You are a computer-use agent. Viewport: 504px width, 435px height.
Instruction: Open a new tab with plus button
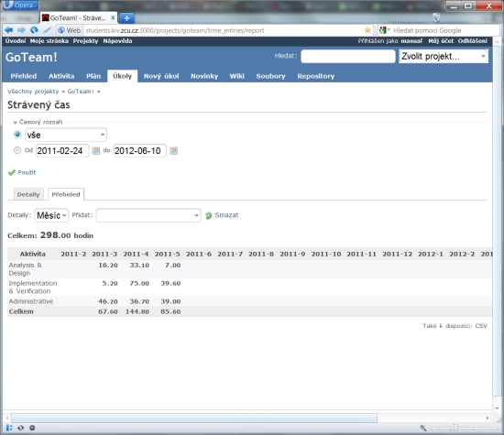[127, 18]
